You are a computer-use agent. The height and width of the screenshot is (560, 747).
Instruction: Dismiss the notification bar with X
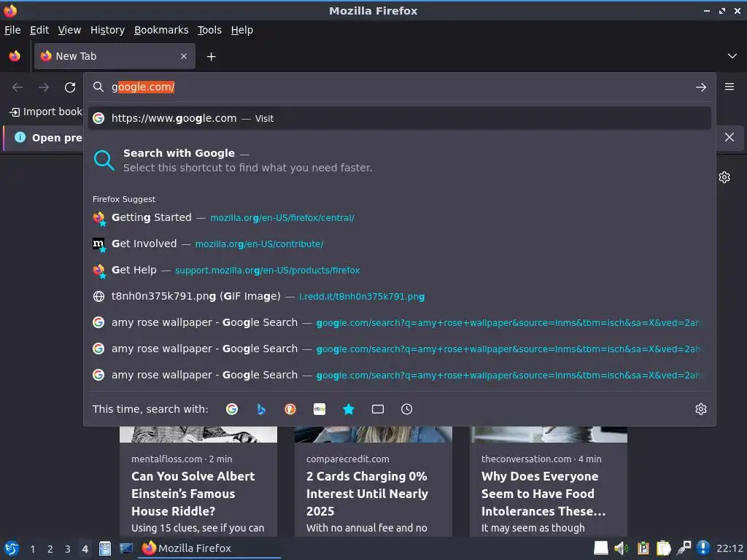729,137
